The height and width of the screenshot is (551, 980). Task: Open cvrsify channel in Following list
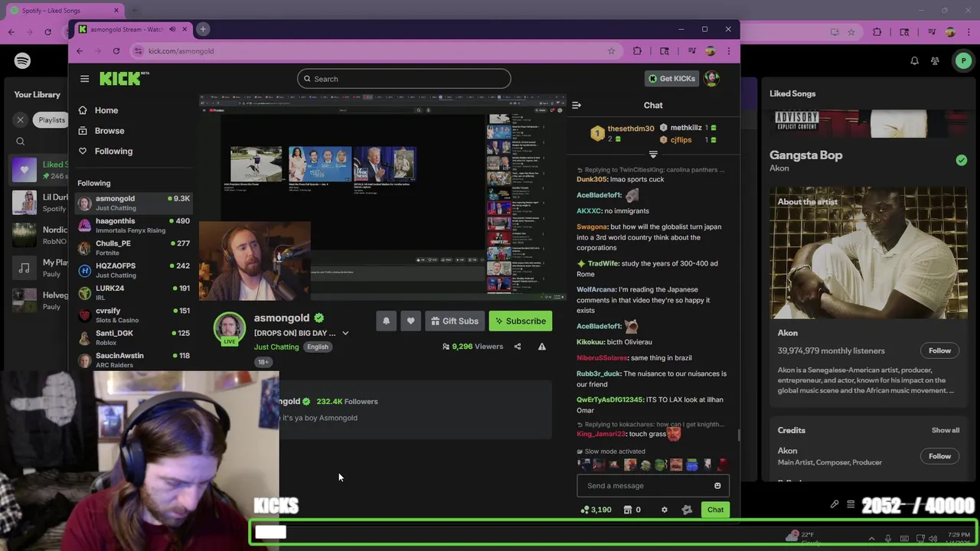(133, 315)
